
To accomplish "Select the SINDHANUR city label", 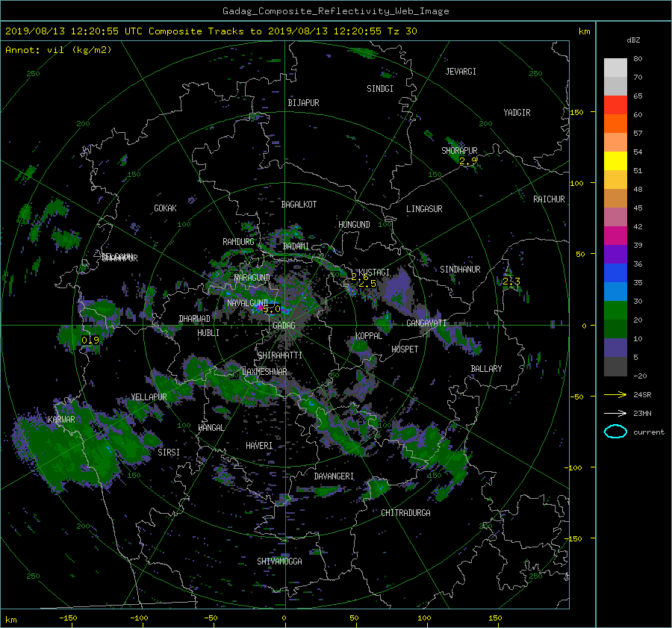I will 460,270.
